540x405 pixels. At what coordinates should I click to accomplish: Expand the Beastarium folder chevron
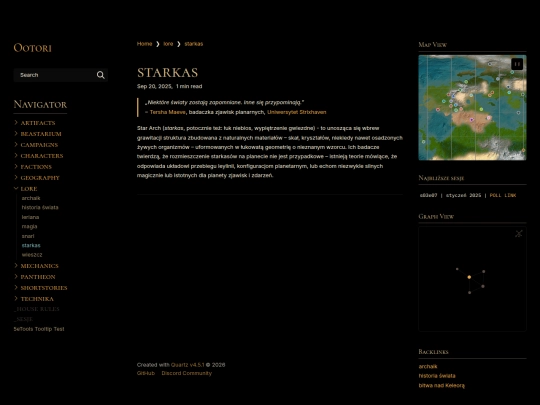tap(16, 134)
